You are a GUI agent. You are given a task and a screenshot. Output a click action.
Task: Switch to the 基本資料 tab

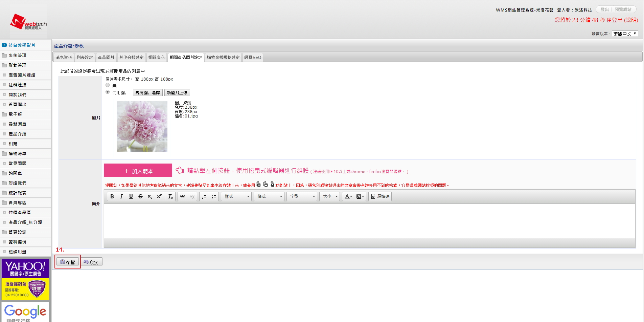coord(64,58)
